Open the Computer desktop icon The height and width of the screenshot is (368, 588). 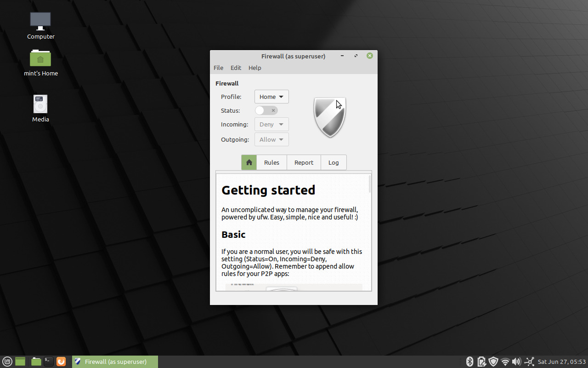(40, 21)
